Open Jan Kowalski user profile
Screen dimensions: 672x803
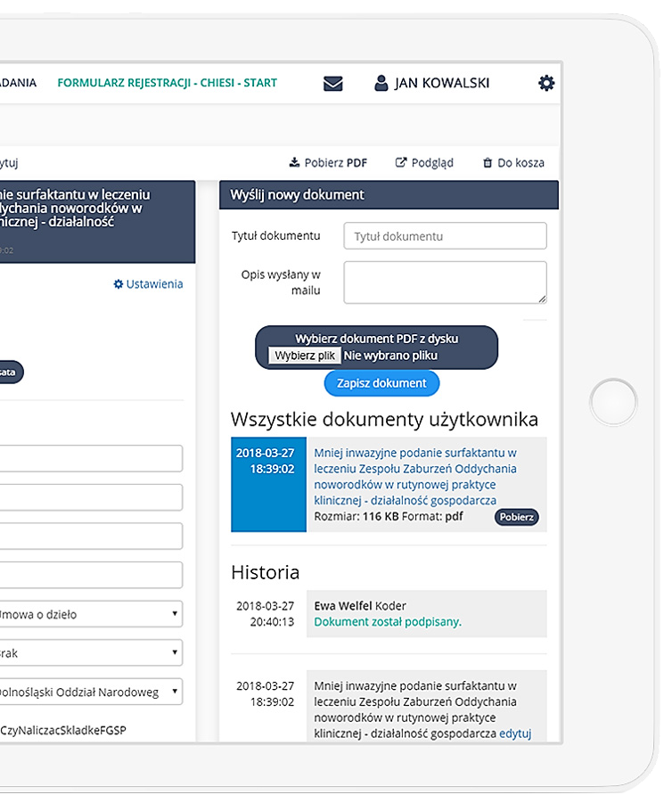click(431, 84)
